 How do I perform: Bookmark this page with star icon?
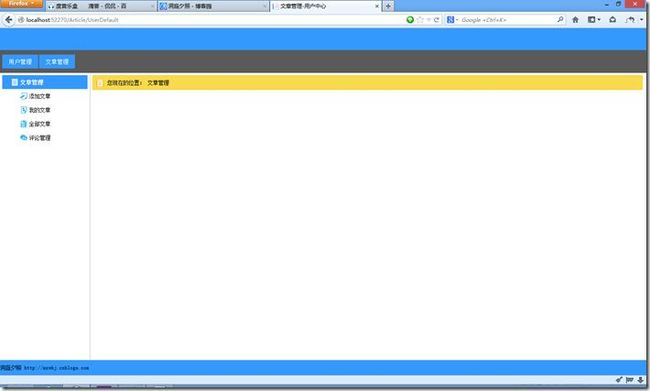click(x=420, y=19)
